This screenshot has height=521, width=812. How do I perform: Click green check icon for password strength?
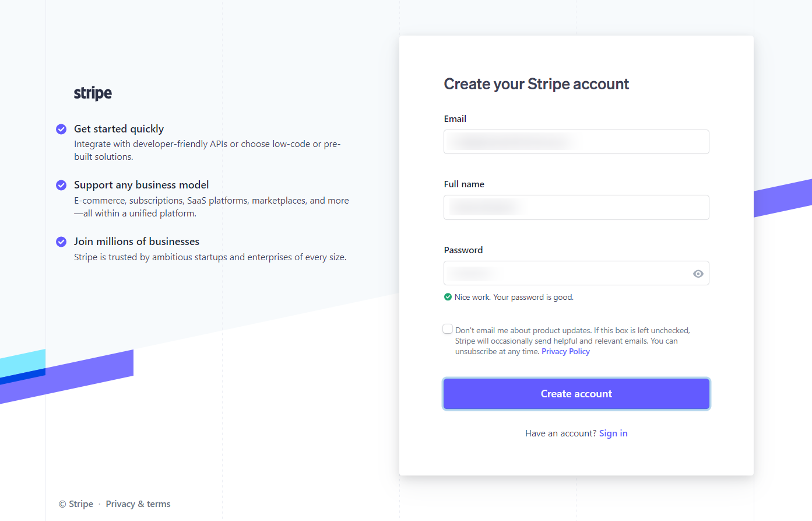pyautogui.click(x=448, y=297)
